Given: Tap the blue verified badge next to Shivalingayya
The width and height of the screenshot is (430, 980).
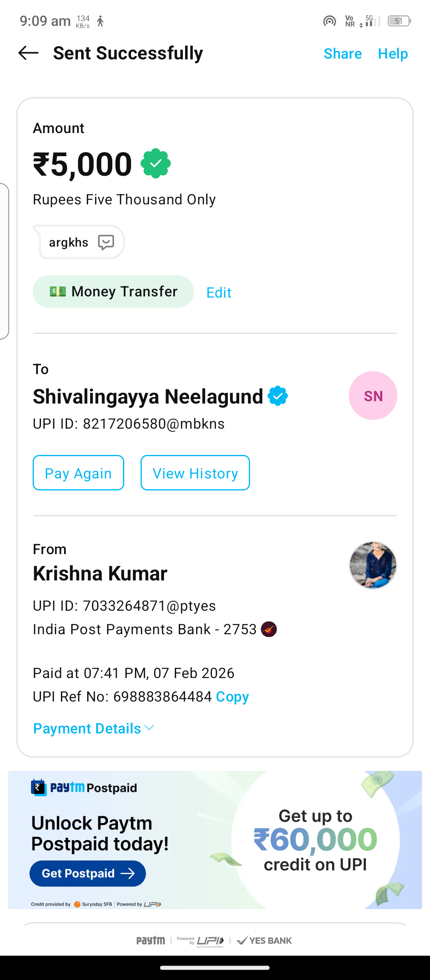Looking at the screenshot, I should (278, 396).
